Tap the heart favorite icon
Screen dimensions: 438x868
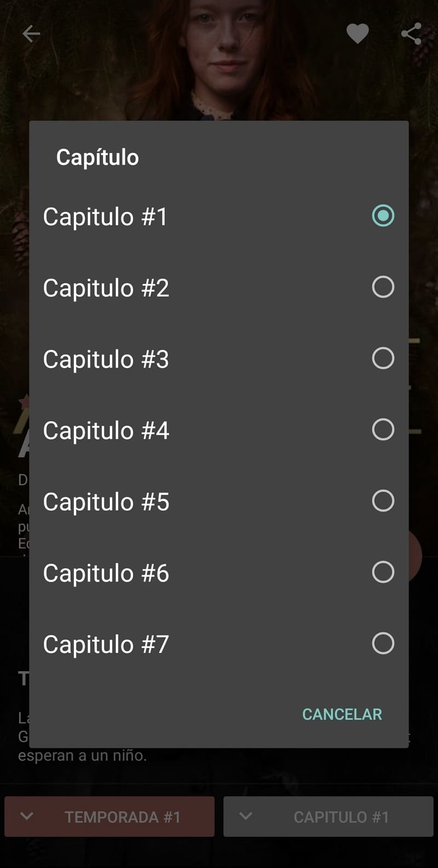click(x=358, y=34)
